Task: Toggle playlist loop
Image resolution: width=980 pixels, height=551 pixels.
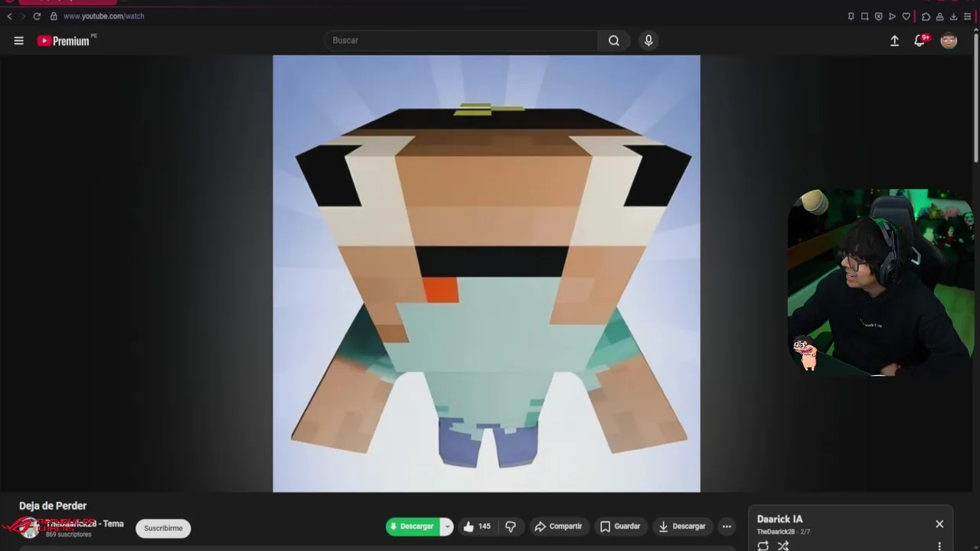Action: pos(763,546)
